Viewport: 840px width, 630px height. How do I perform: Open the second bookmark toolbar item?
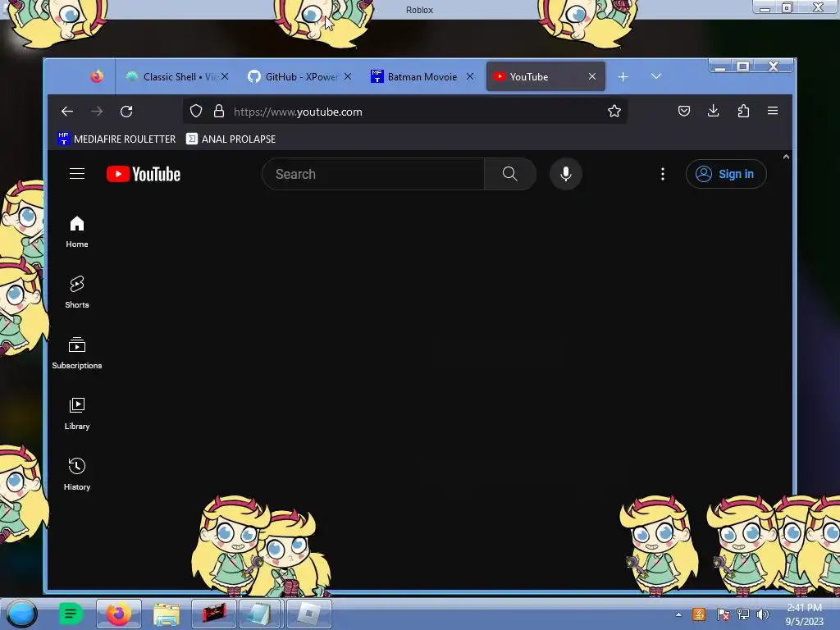coord(231,139)
